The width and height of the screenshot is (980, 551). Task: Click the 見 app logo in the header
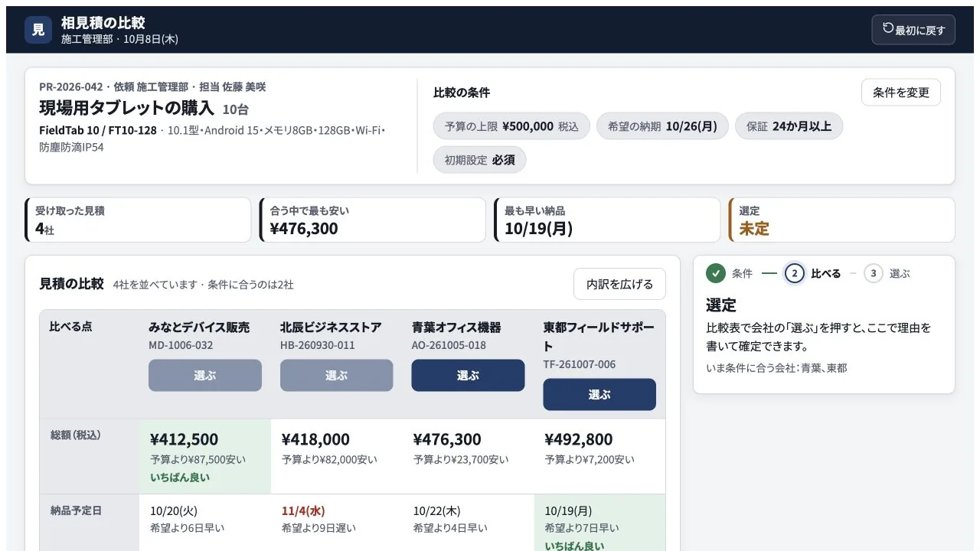(x=38, y=30)
